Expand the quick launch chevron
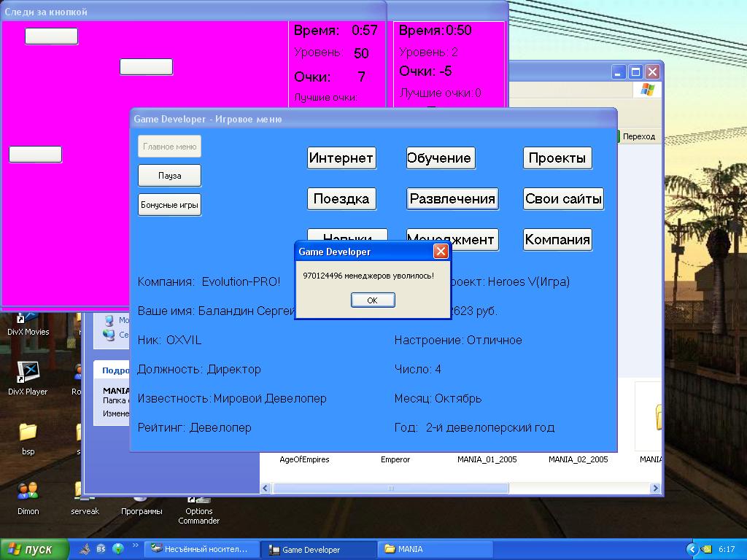The height and width of the screenshot is (560, 747). 135,545
